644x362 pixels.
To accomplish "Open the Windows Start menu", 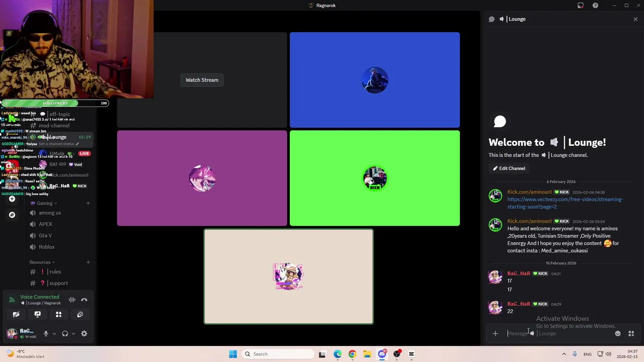I will point(233,354).
